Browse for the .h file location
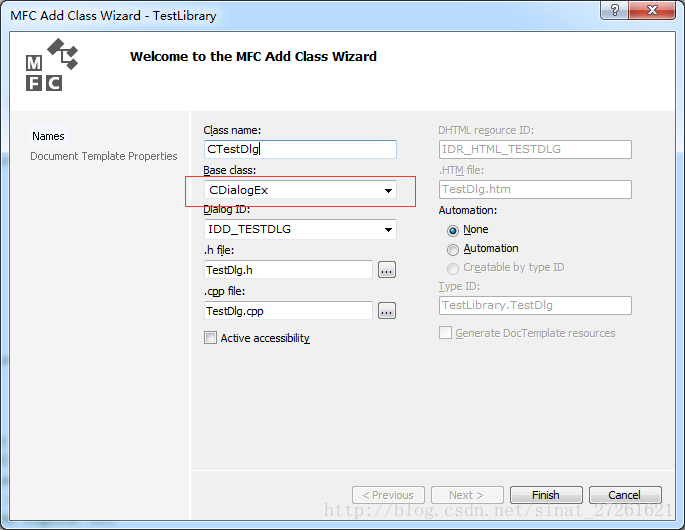Image resolution: width=685 pixels, height=530 pixels. pos(387,270)
